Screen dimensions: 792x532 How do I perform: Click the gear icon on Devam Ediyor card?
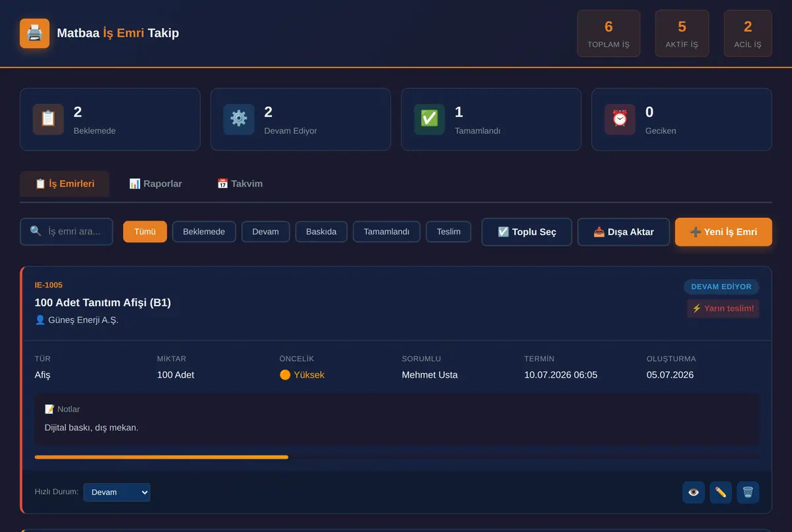[x=238, y=119]
